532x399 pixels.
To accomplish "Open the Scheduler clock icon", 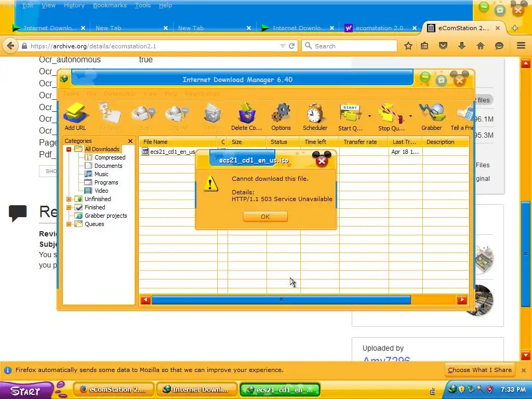I will click(315, 116).
